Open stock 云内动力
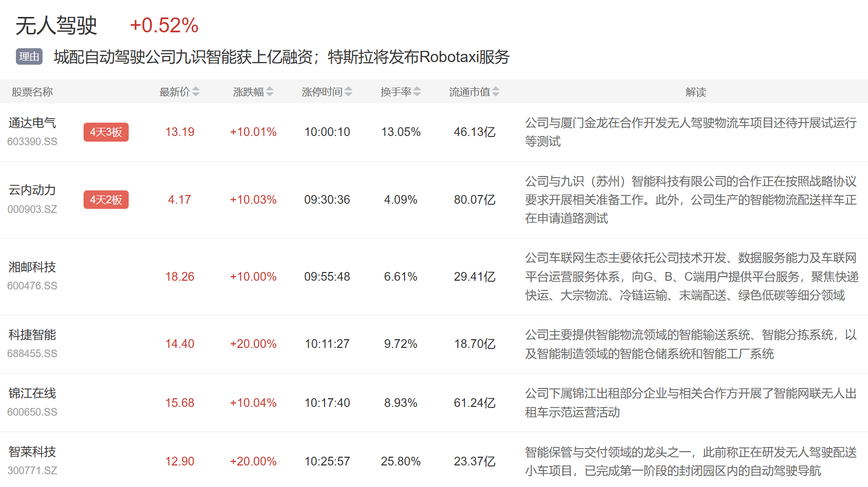Viewport: 868px width, 487px height. coord(32,190)
